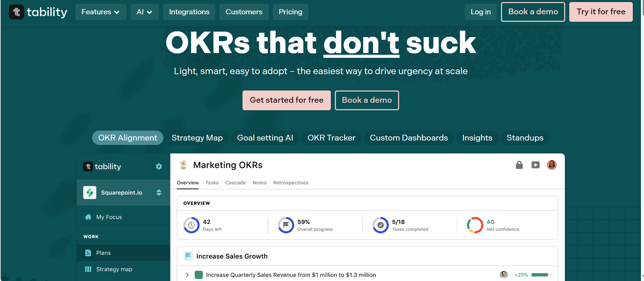Expand the Increase Quarterly Sales Revenue row
644x281 pixels.
pyautogui.click(x=187, y=275)
